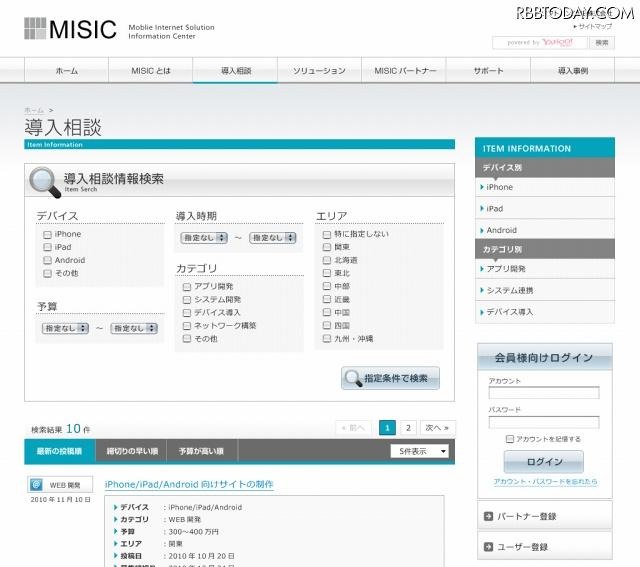Click the arrow icon on パートナー登録
The image size is (640, 567).
488,516
